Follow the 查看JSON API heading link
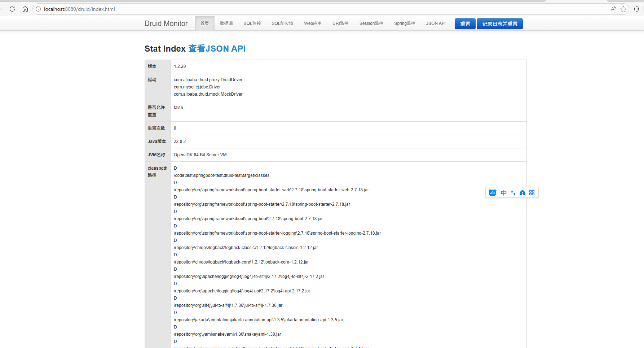The height and width of the screenshot is (348, 644). (217, 49)
